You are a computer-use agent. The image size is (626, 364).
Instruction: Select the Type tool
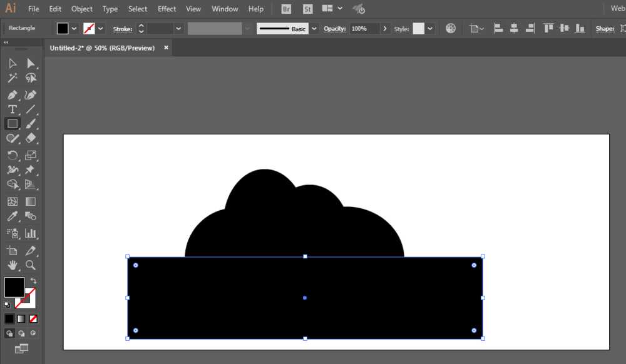tap(12, 109)
